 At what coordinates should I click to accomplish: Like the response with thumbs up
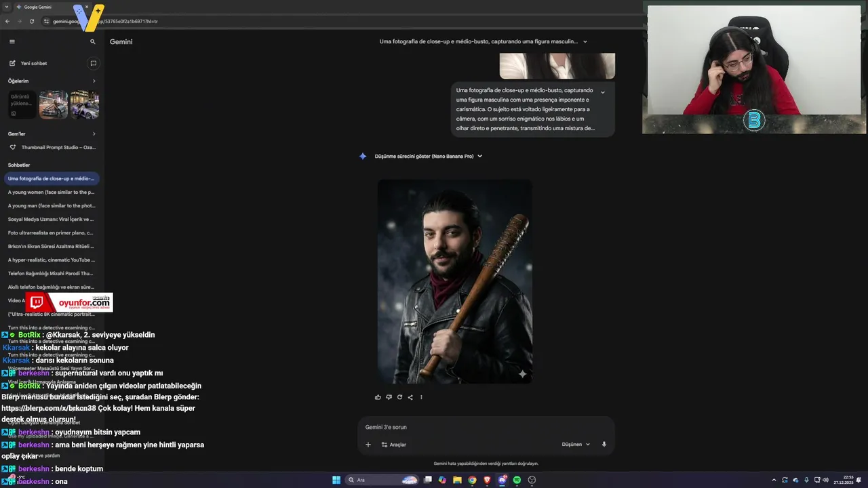tap(378, 397)
